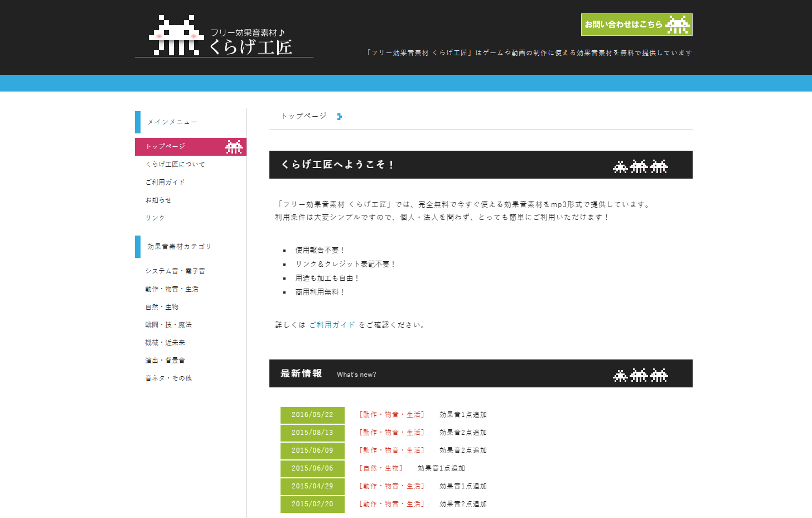Open [動作・物音・生活] link on 2015/06/09 row

(391, 450)
